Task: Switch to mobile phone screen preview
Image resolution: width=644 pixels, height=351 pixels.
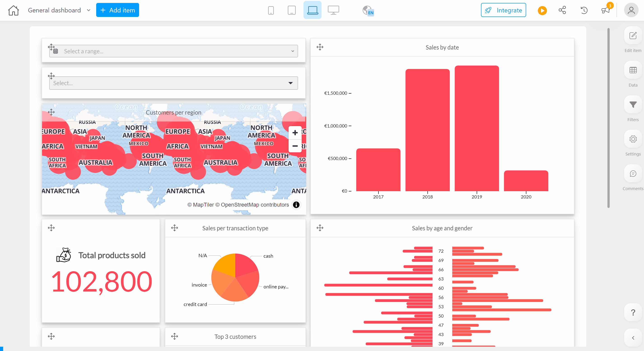Action: click(271, 10)
